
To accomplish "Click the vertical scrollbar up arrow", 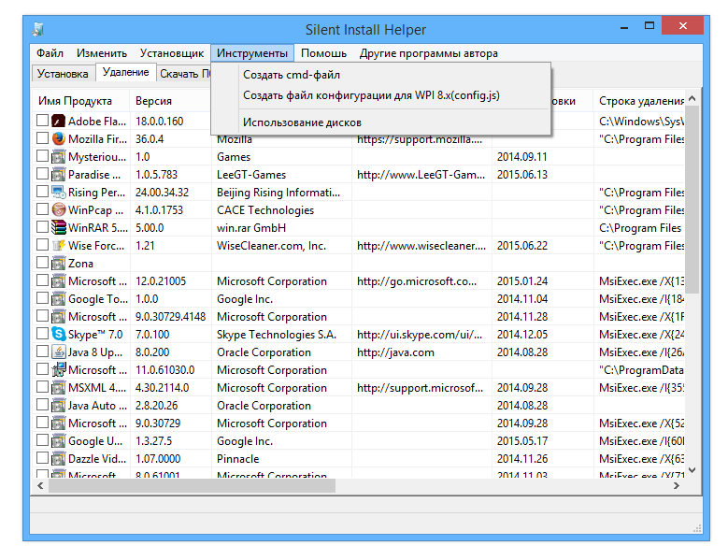I will point(692,98).
